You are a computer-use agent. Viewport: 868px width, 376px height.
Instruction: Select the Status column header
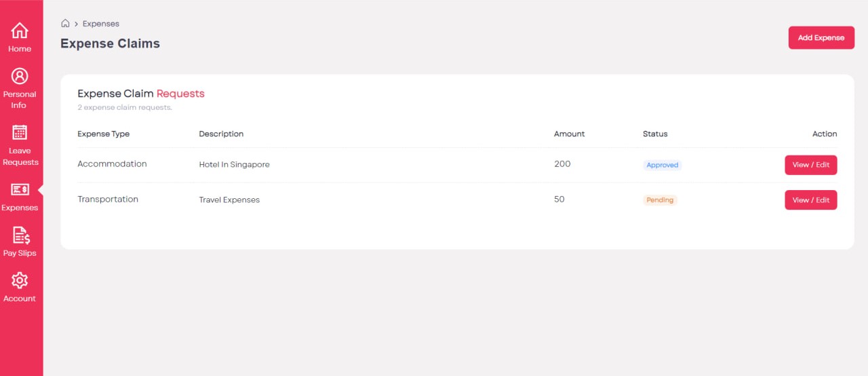[x=655, y=134]
